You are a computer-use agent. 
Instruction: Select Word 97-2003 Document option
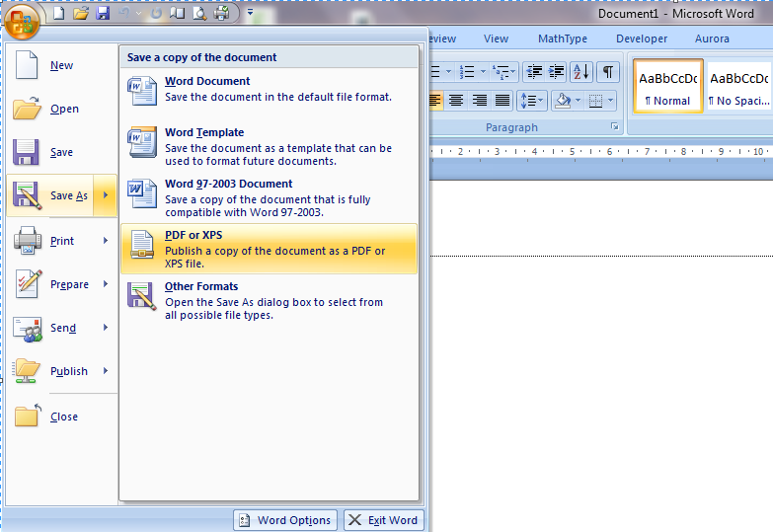pos(269,197)
